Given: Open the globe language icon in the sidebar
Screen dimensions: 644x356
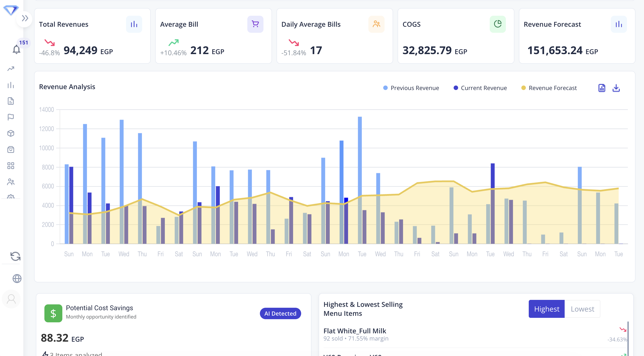Looking at the screenshot, I should point(17,278).
